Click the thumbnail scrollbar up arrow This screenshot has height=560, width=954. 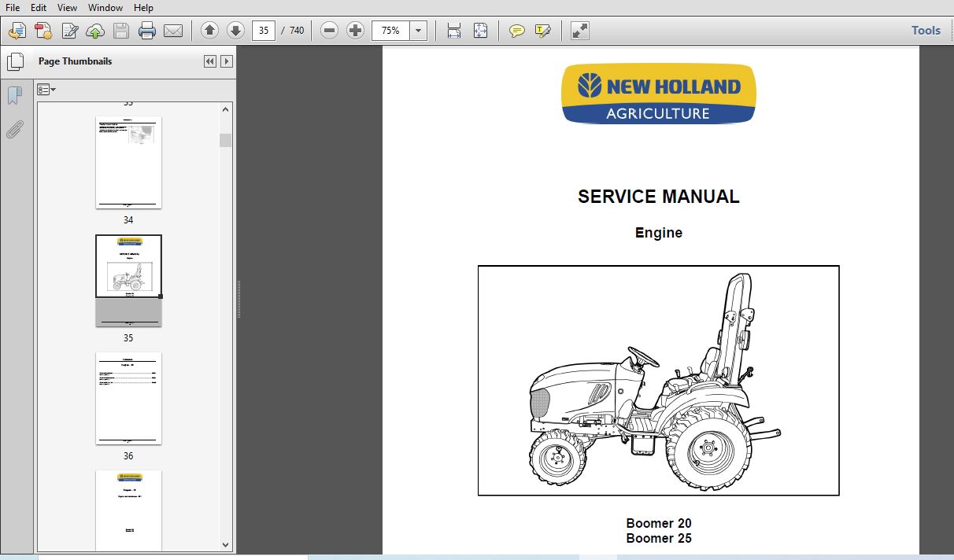[226, 110]
